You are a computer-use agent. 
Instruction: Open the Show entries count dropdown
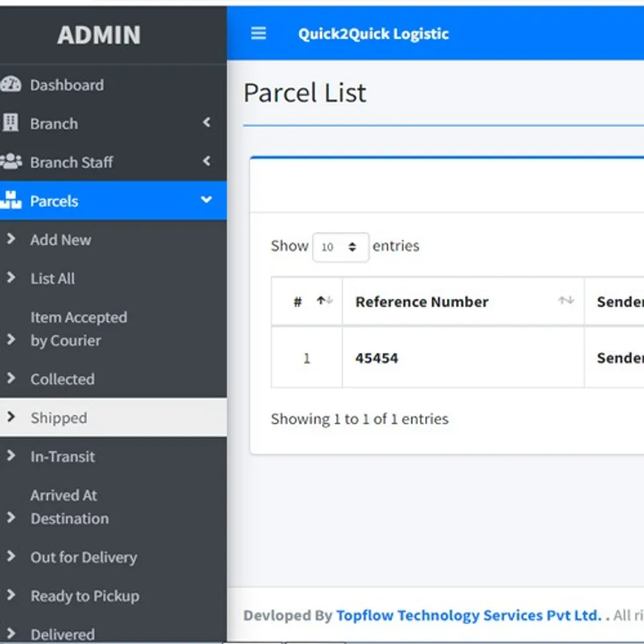pos(340,247)
